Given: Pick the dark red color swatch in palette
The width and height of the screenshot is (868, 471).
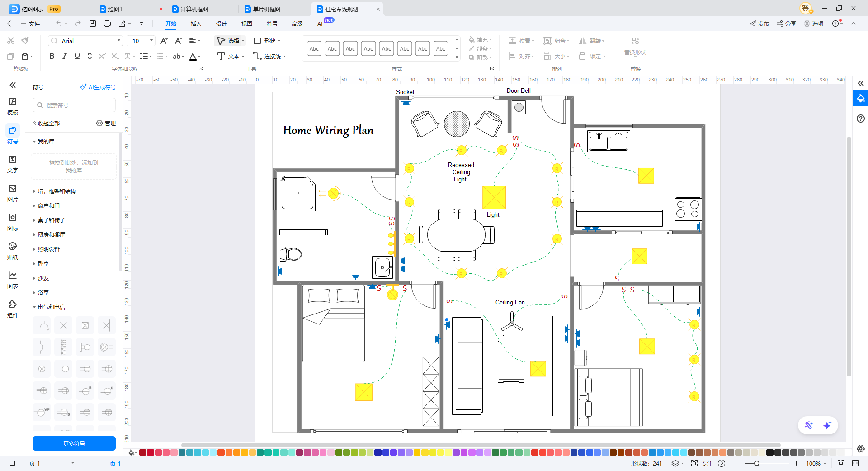Looking at the screenshot, I should (x=142, y=452).
